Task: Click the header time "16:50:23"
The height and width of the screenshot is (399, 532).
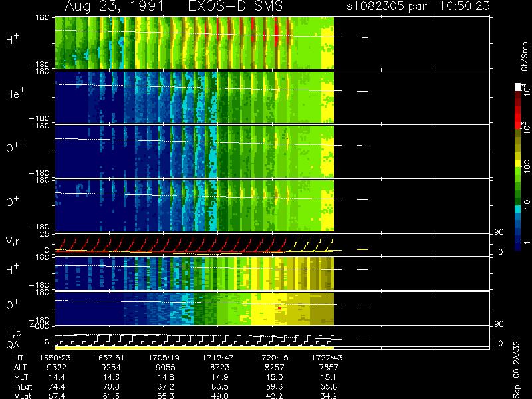Action: 464,6
